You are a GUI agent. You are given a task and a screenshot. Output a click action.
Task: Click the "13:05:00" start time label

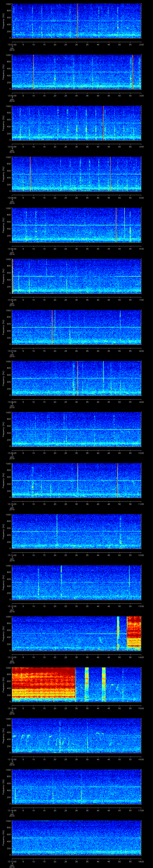[12, 249]
